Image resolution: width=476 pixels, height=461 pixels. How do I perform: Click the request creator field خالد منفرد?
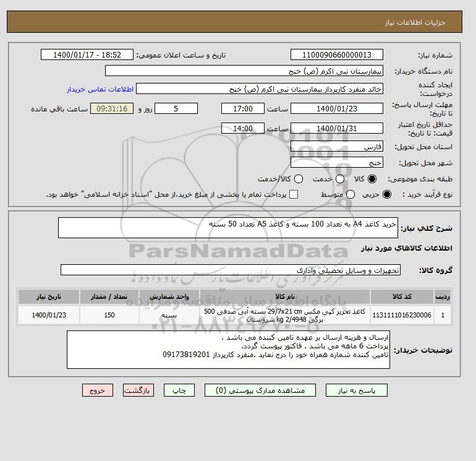tap(260, 89)
